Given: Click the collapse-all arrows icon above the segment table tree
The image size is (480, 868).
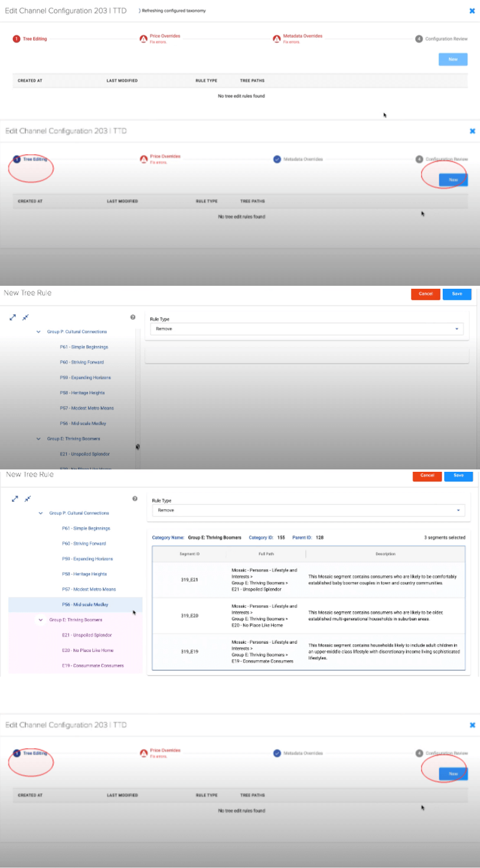Looking at the screenshot, I should click(x=28, y=499).
